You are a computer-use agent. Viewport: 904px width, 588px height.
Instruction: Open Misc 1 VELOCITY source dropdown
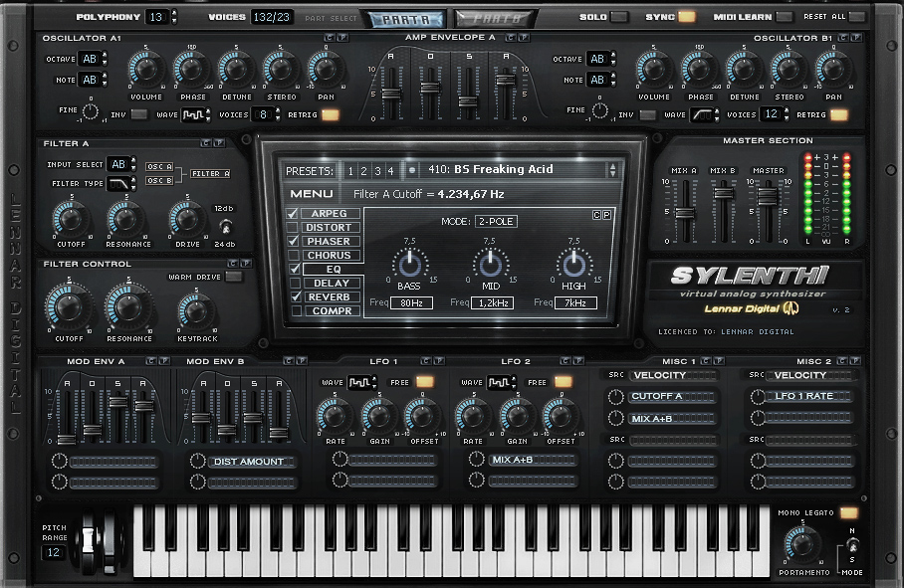[x=672, y=375]
